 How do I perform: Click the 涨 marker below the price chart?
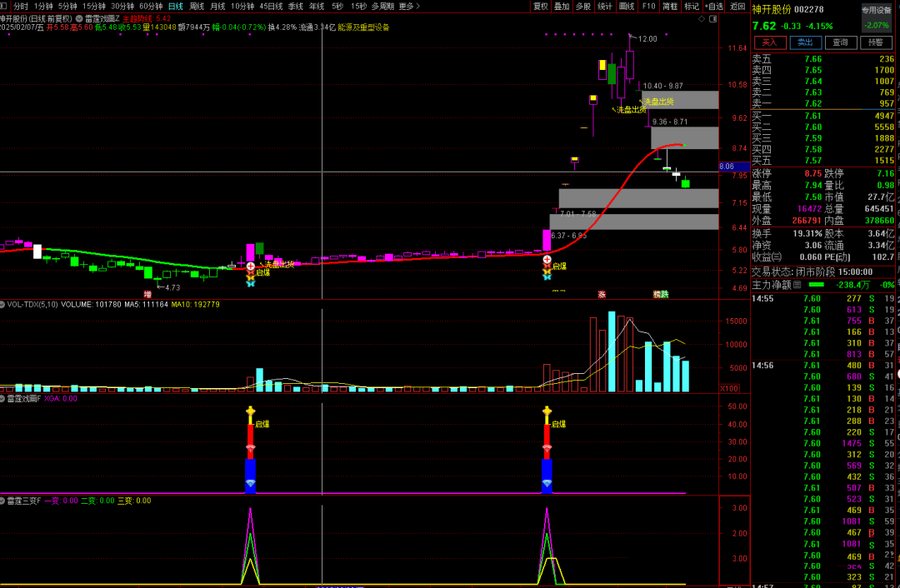coord(602,294)
